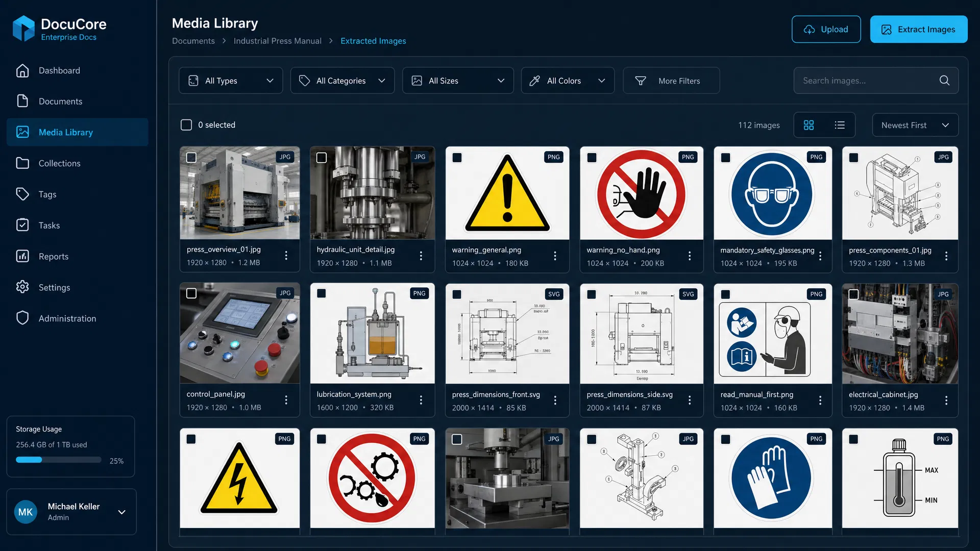980x551 pixels.
Task: Open Reports in sidebar
Action: click(x=78, y=256)
